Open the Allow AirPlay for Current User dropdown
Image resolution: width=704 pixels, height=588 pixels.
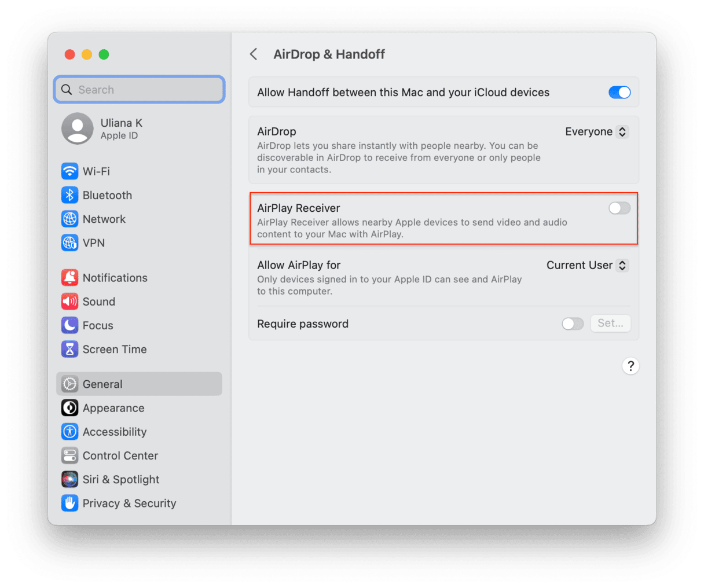[587, 265]
